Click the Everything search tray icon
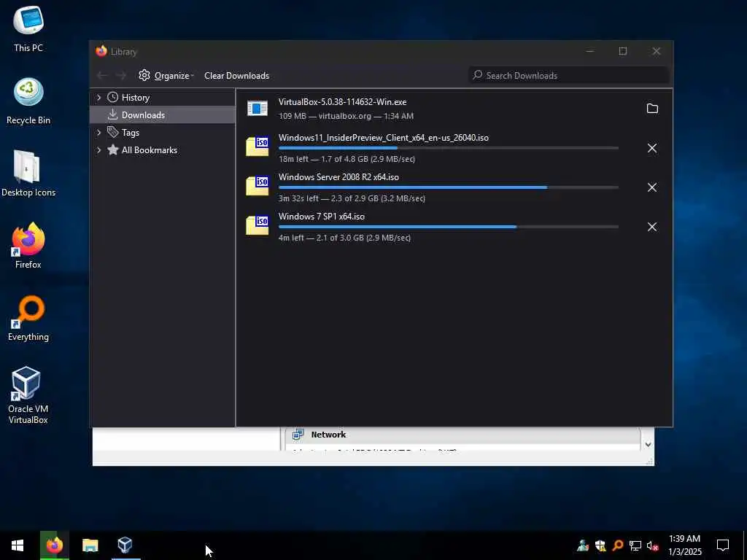 coord(618,545)
